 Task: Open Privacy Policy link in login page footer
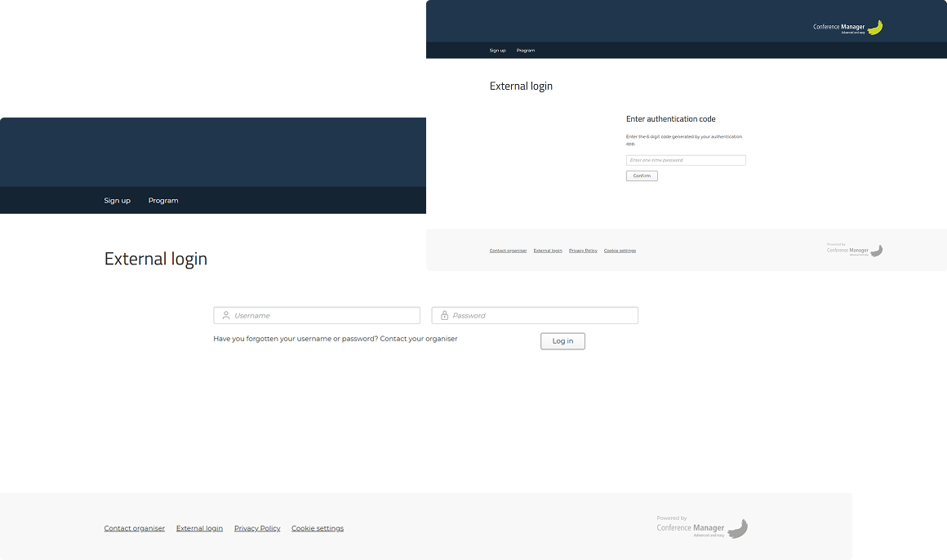pos(257,528)
